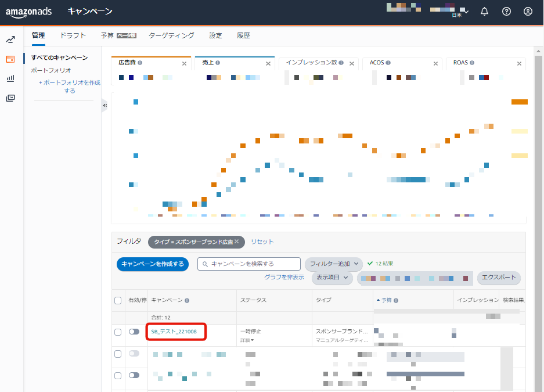Toggle the SB_テスト_221008 campaign switch
544x392 pixels.
click(x=134, y=332)
